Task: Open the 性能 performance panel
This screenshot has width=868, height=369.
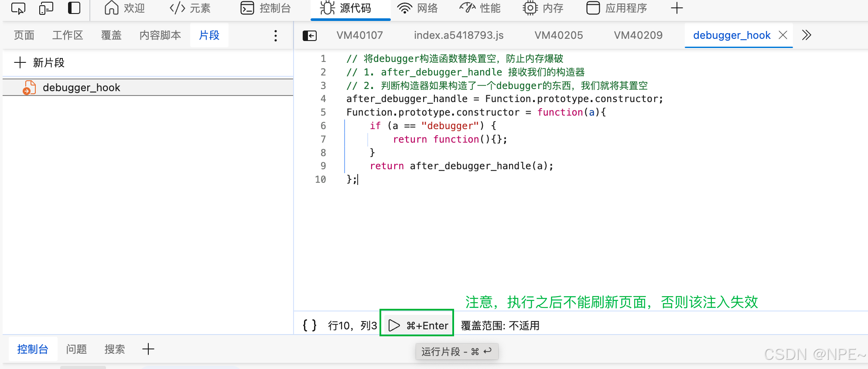Action: [480, 8]
